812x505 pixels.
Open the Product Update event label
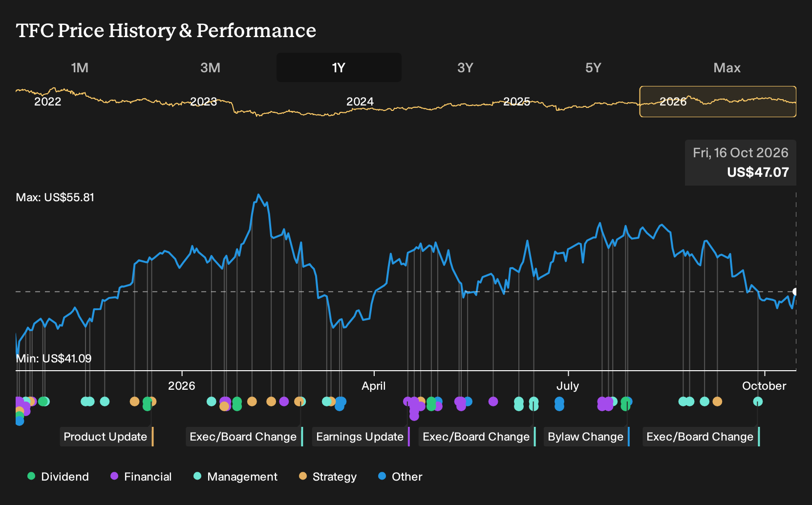click(x=107, y=437)
